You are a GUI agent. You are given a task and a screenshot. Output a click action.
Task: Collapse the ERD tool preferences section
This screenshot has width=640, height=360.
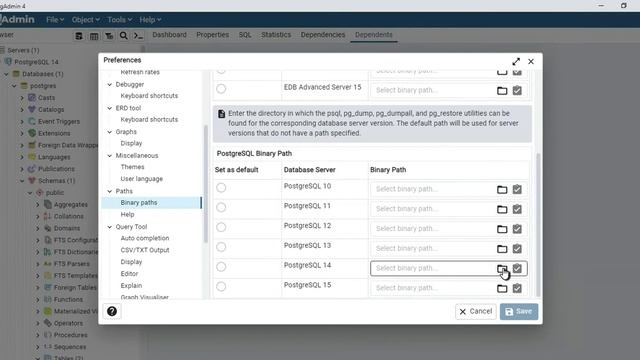(109, 108)
